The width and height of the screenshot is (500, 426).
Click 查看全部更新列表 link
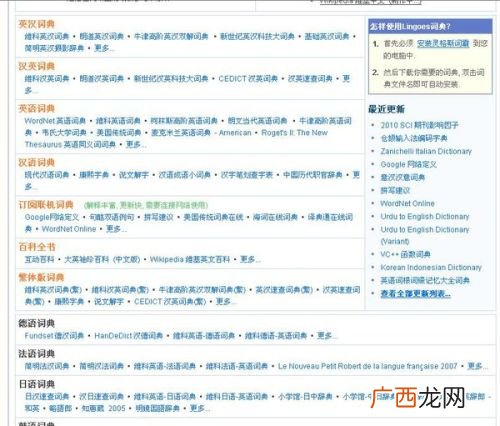[x=416, y=294]
